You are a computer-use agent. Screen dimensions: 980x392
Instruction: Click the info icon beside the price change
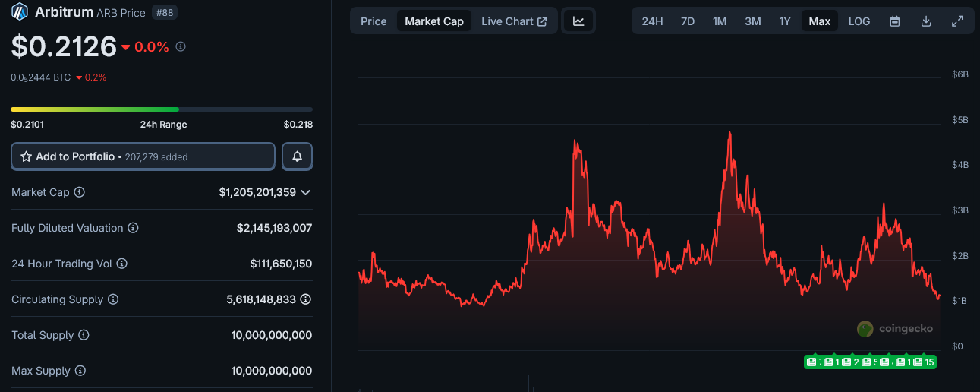click(x=181, y=46)
